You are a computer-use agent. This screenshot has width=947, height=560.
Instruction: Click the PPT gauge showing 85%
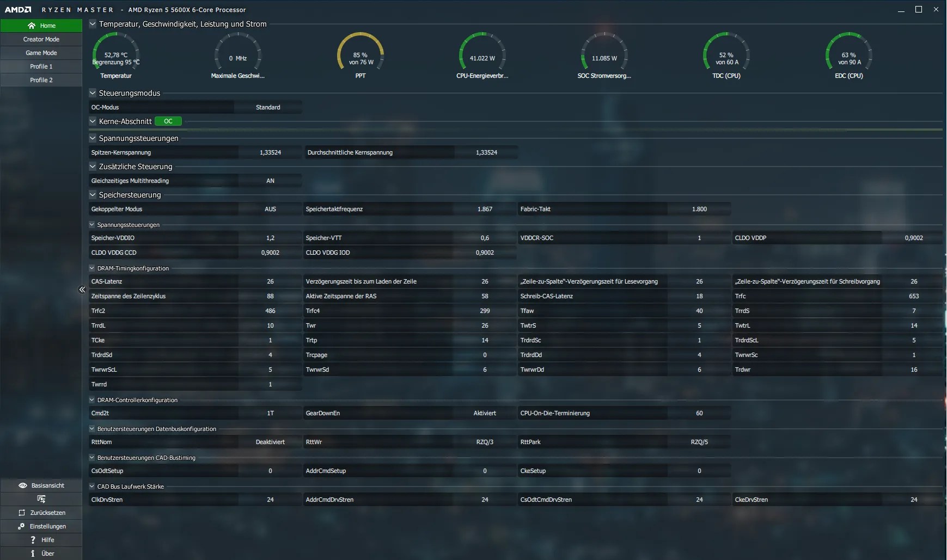(361, 54)
